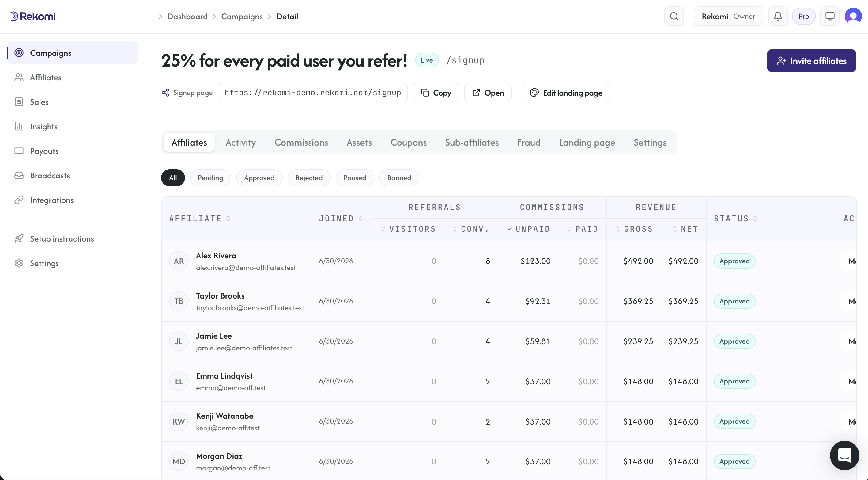
Task: Switch to the Fraud tab
Action: tap(529, 142)
